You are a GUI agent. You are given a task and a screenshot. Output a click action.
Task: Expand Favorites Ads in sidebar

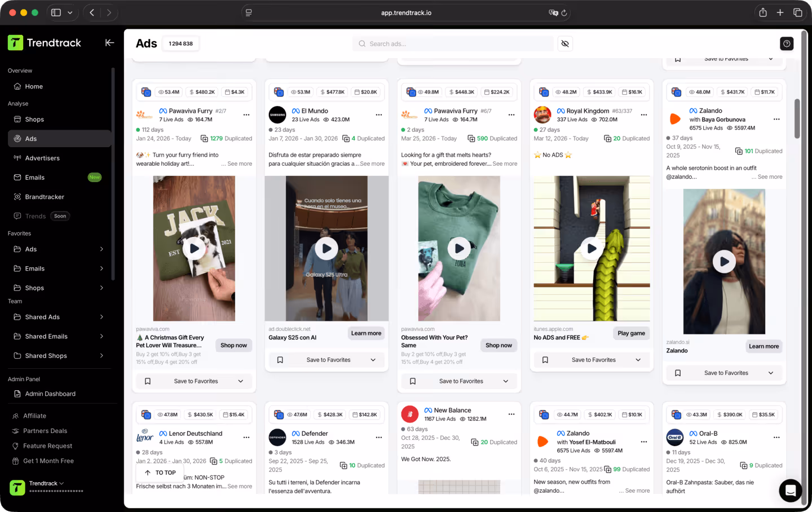tap(101, 249)
